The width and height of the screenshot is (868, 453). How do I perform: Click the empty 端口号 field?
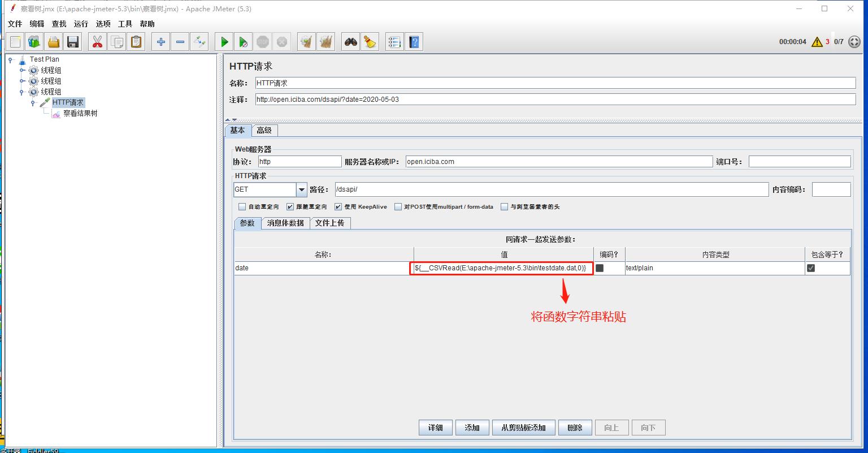pos(800,162)
